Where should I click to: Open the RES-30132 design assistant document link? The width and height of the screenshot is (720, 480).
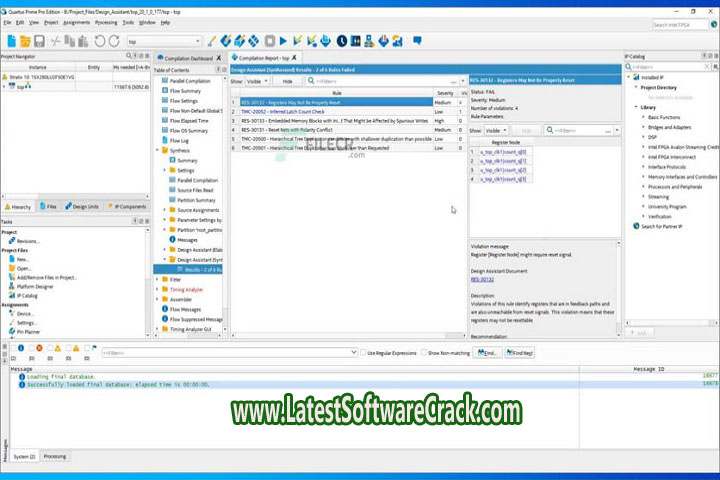(x=481, y=280)
